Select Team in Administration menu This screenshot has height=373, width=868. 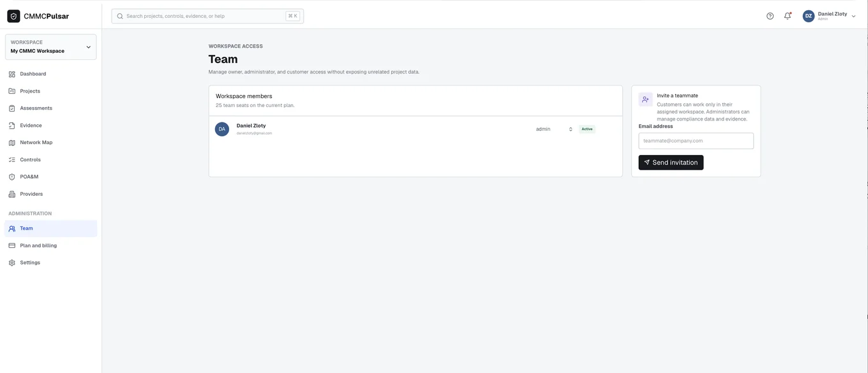click(x=50, y=228)
